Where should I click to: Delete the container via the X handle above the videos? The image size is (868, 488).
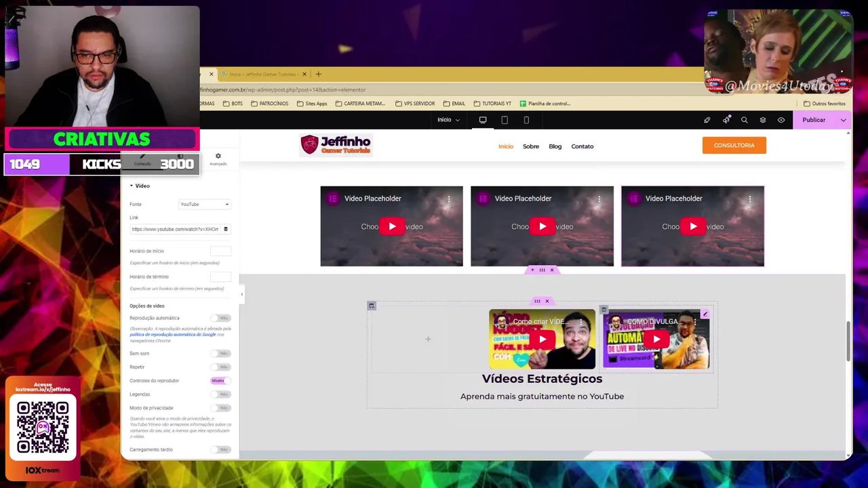547,301
